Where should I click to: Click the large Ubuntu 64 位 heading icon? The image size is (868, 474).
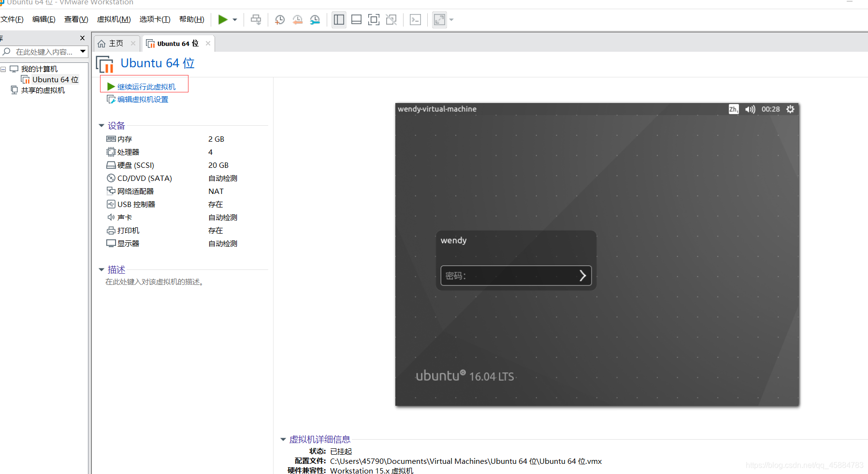[x=105, y=64]
